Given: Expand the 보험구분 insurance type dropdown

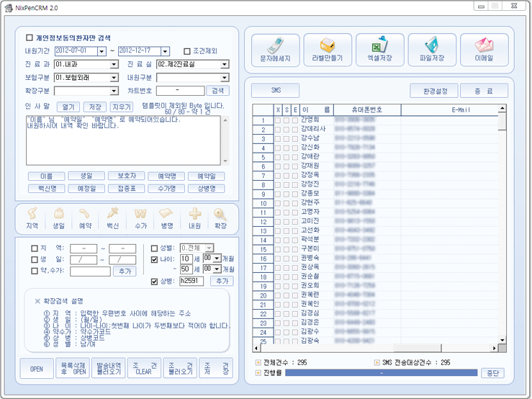Looking at the screenshot, I should click(x=114, y=78).
